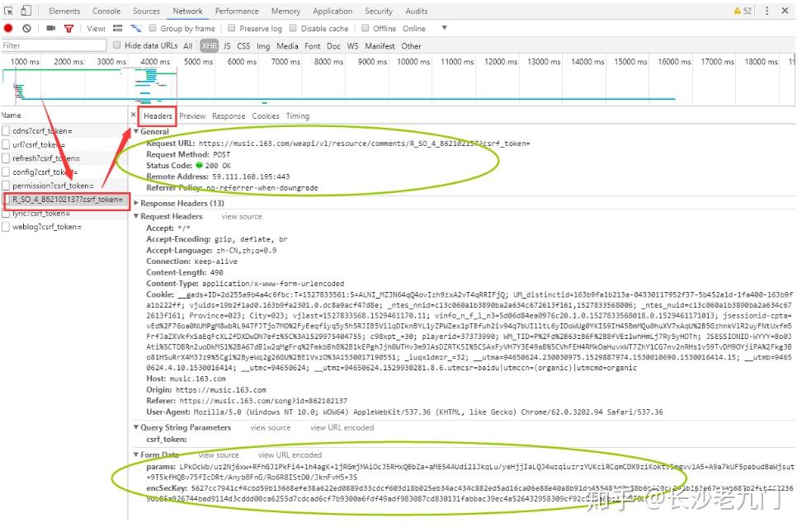The height and width of the screenshot is (532, 802).
Task: Toggle the red filter funnel icon
Action: (x=68, y=29)
